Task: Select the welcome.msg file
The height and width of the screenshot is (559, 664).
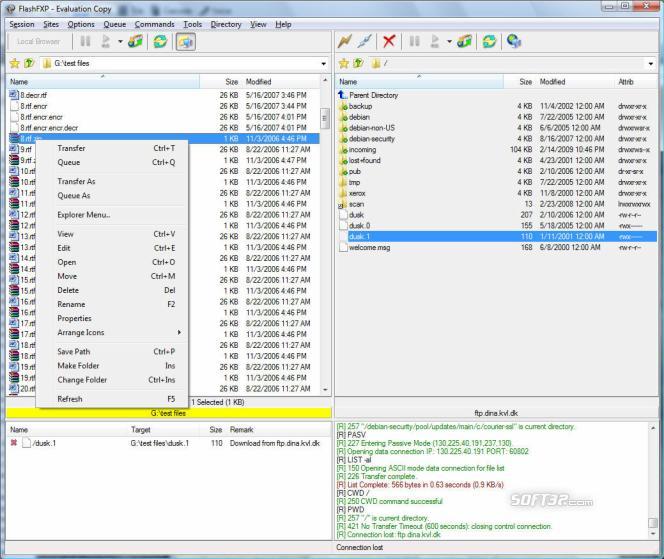Action: click(365, 248)
